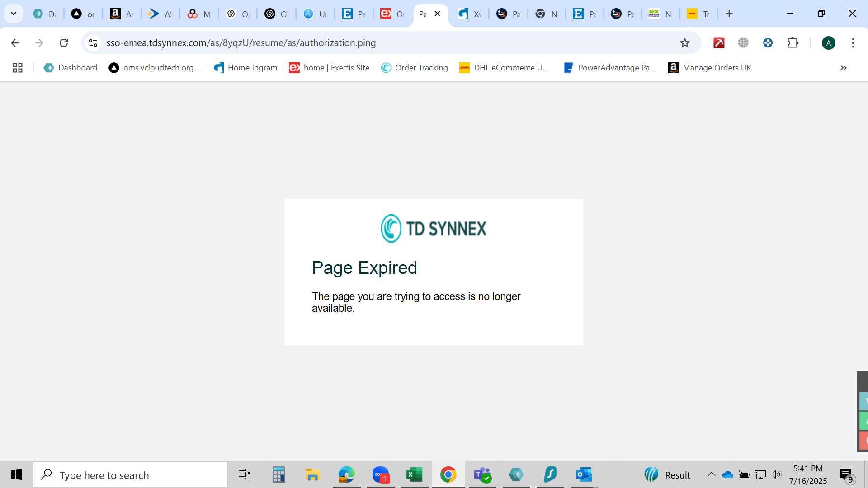Open File Explorer from the taskbar
The image size is (868, 488).
[x=312, y=475]
